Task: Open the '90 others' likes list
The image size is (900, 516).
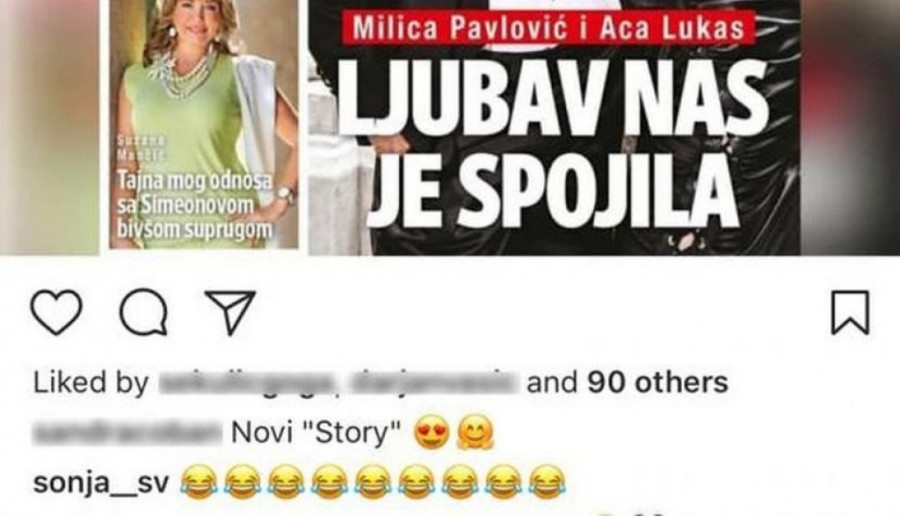Action: click(658, 382)
